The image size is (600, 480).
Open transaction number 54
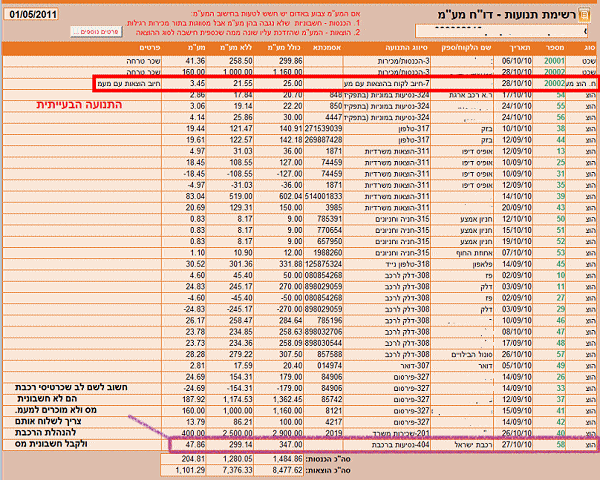tap(561, 95)
